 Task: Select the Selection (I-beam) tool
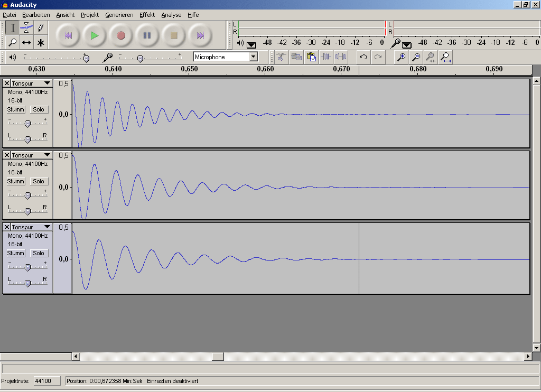[x=13, y=28]
